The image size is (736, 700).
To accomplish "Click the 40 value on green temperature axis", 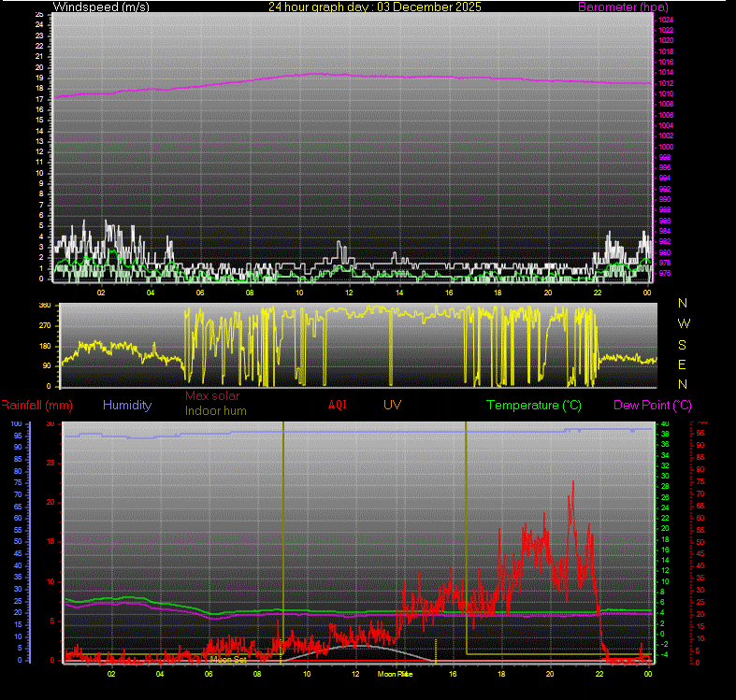I will pyautogui.click(x=665, y=423).
